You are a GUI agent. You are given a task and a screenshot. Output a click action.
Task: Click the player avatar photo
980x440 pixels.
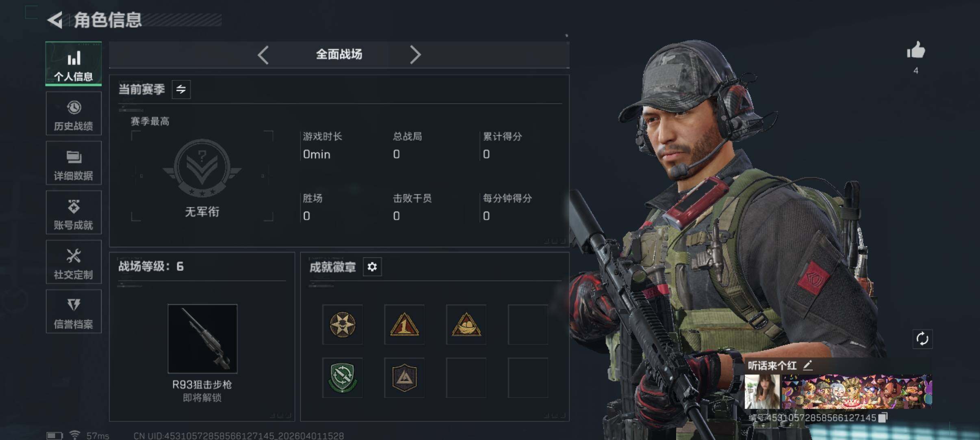click(x=762, y=391)
